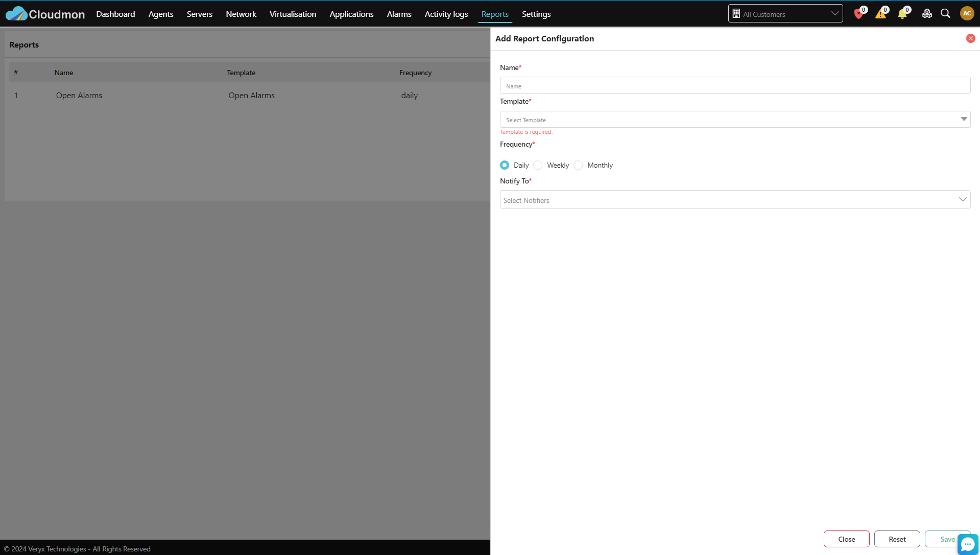The height and width of the screenshot is (555, 980).
Task: Open the security shield alerts icon
Action: coord(858,14)
